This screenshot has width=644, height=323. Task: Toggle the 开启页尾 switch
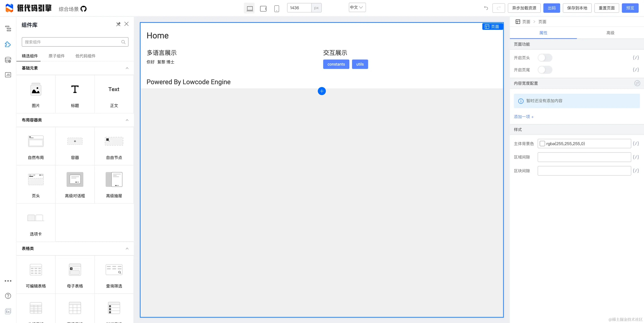pos(545,70)
